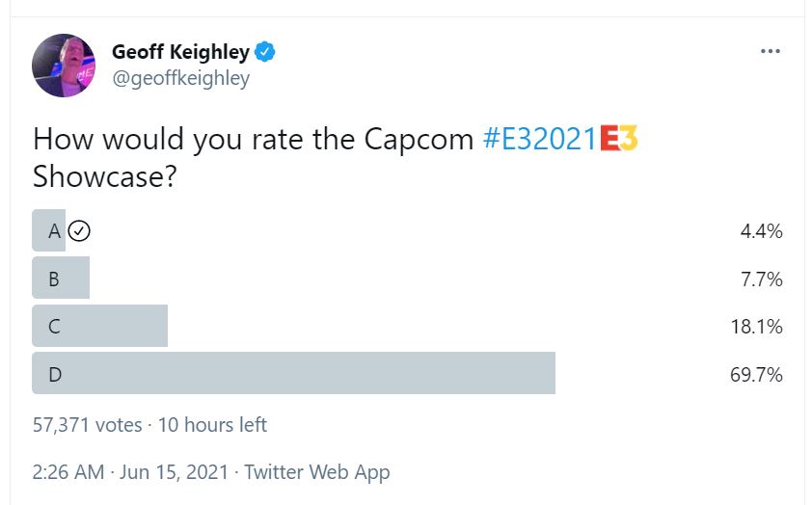Click the 10 hours left label
The width and height of the screenshot is (812, 505).
coord(212,425)
